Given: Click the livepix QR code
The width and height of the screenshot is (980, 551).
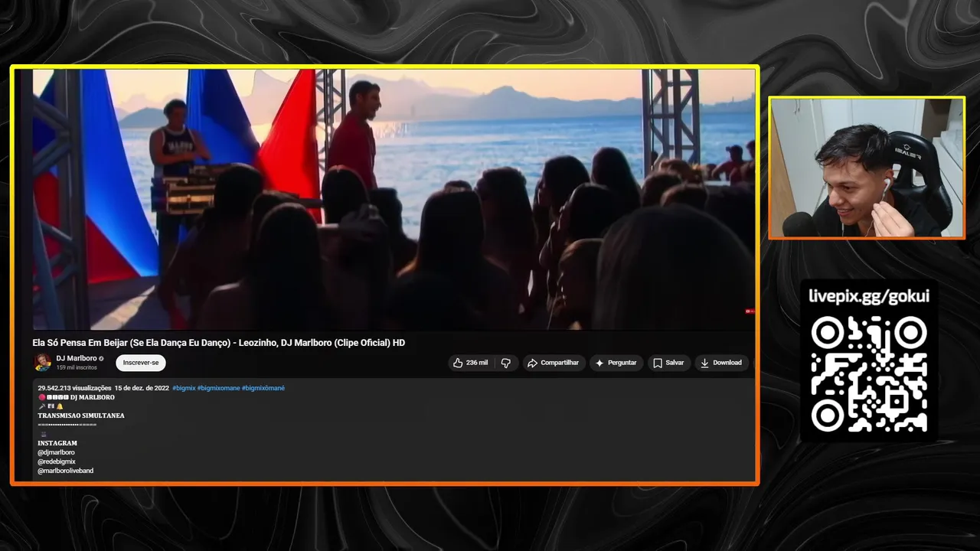Looking at the screenshot, I should (869, 374).
